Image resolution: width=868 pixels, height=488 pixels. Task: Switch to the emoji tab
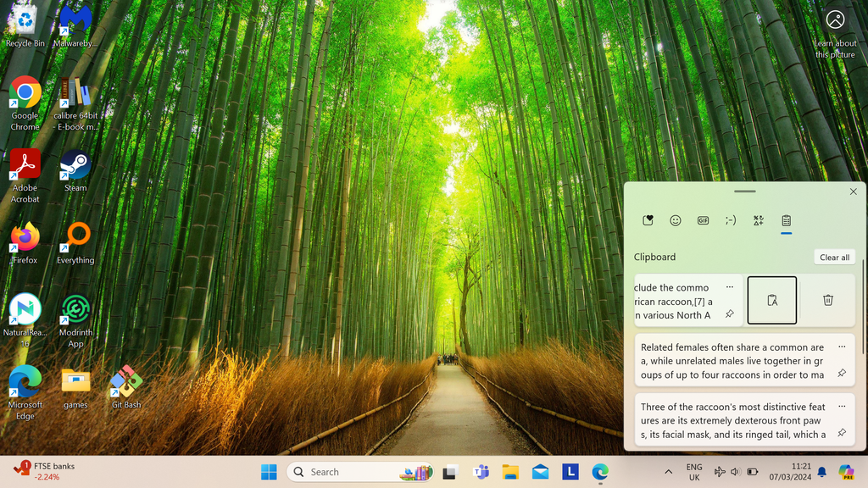(676, 220)
